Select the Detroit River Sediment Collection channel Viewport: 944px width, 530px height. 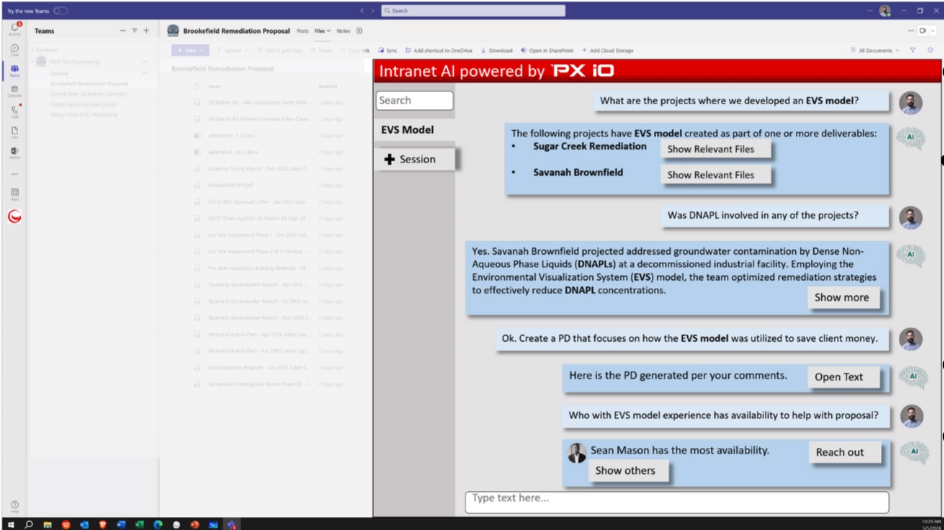tap(88, 94)
